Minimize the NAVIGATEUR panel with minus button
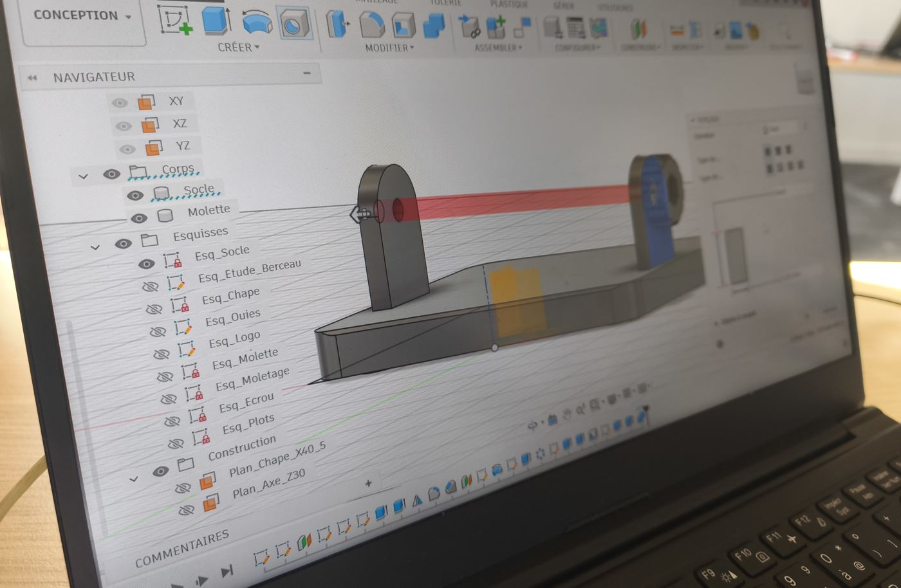The height and width of the screenshot is (588, 901). pyautogui.click(x=307, y=73)
